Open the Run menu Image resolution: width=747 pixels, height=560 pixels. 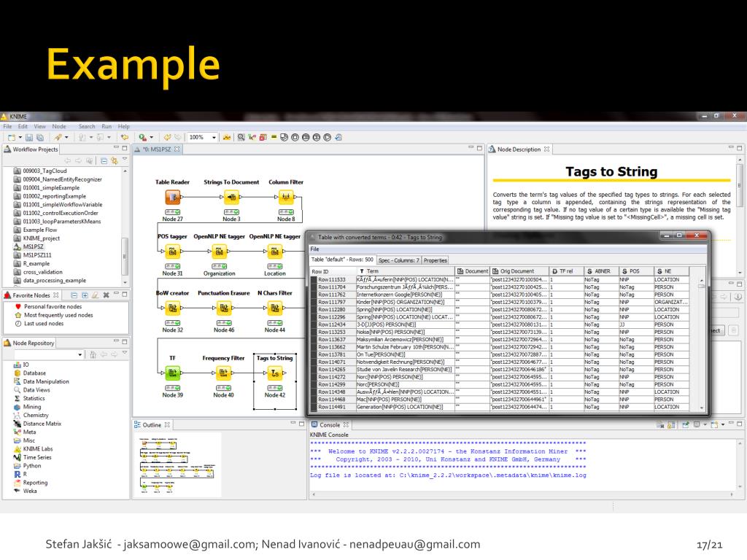coord(107,127)
